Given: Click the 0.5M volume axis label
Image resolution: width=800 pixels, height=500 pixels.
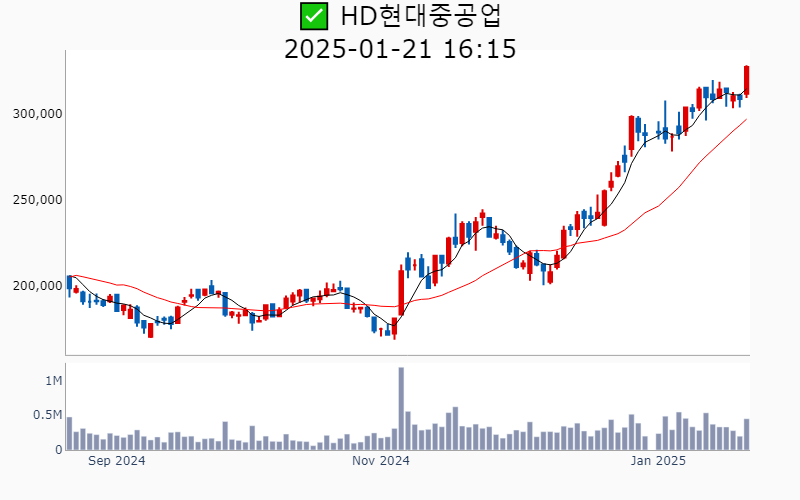Looking at the screenshot, I should (x=47, y=415).
